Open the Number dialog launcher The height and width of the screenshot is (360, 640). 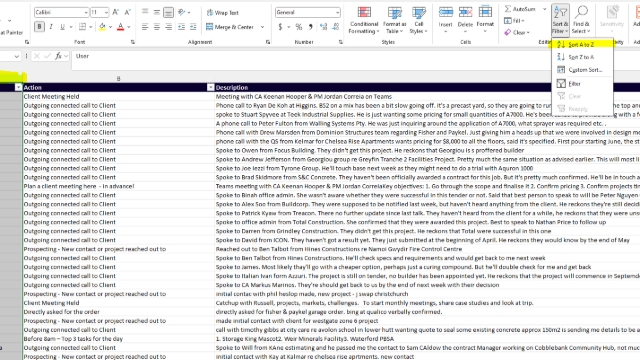(340, 42)
